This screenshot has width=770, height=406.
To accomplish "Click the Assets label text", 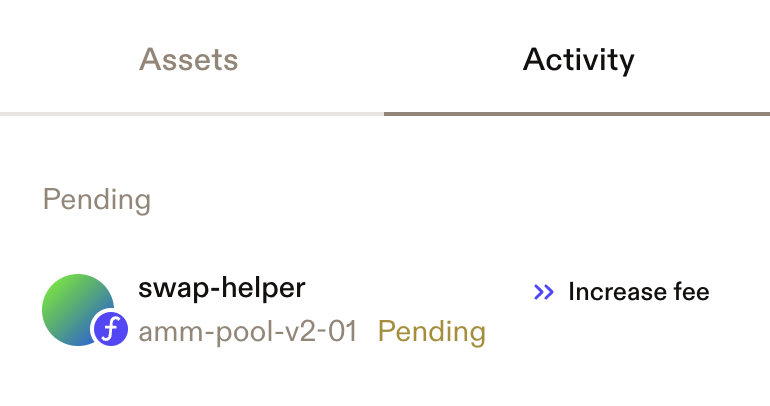I will pos(189,59).
